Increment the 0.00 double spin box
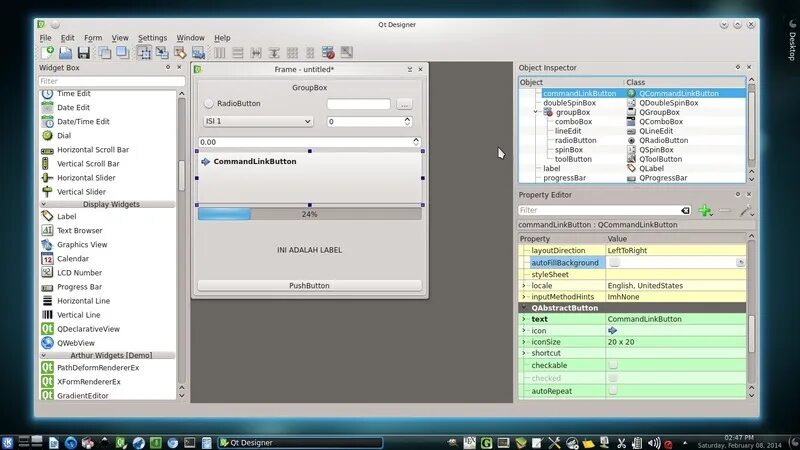This screenshot has width=800, height=450. [416, 139]
